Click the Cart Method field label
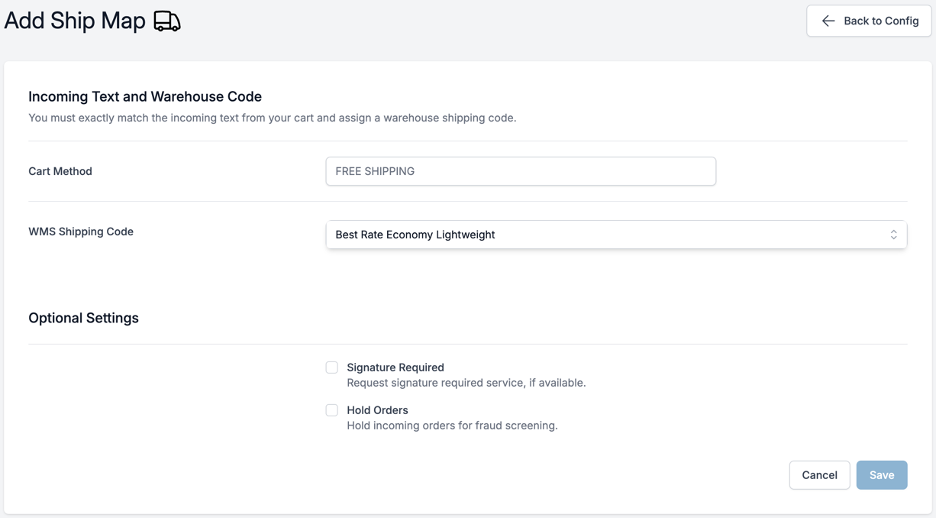 (60, 171)
